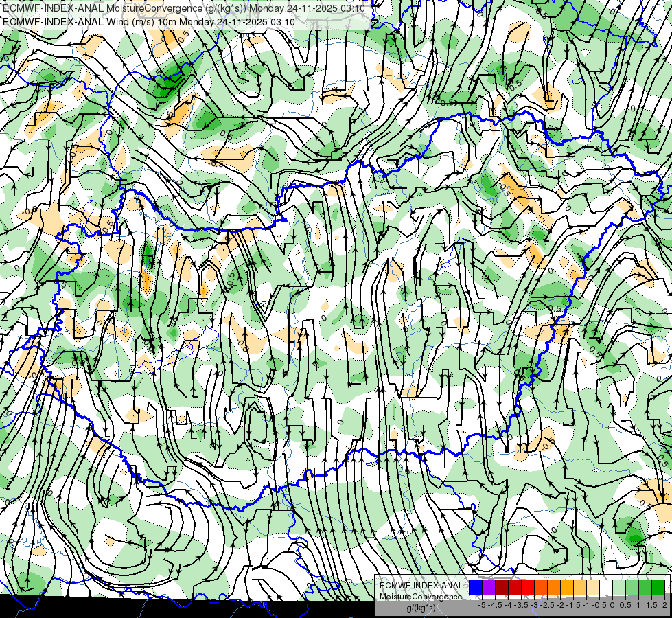This screenshot has width=672, height=618.
Task: Click the blue swatch in the legend
Action: 476,587
